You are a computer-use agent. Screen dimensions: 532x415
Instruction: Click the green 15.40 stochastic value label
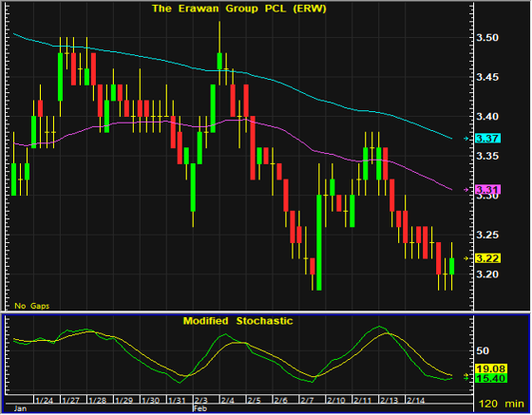click(x=491, y=378)
